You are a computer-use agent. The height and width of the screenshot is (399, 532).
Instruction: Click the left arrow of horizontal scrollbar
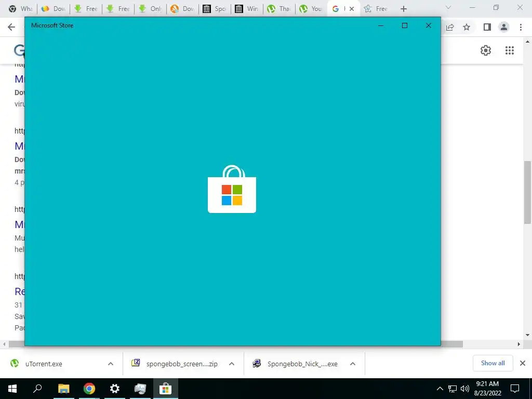pyautogui.click(x=4, y=344)
